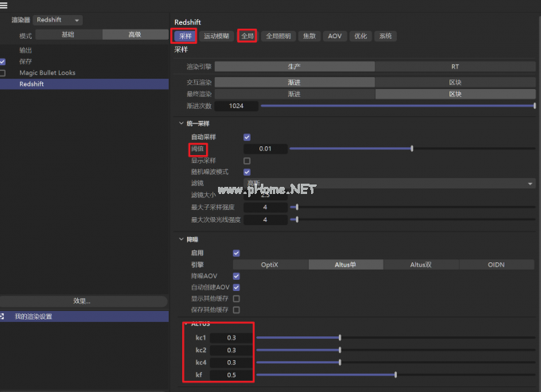Click the icon beside 我的渲染设置
Viewport: 541px width, 392px height.
tap(3, 316)
